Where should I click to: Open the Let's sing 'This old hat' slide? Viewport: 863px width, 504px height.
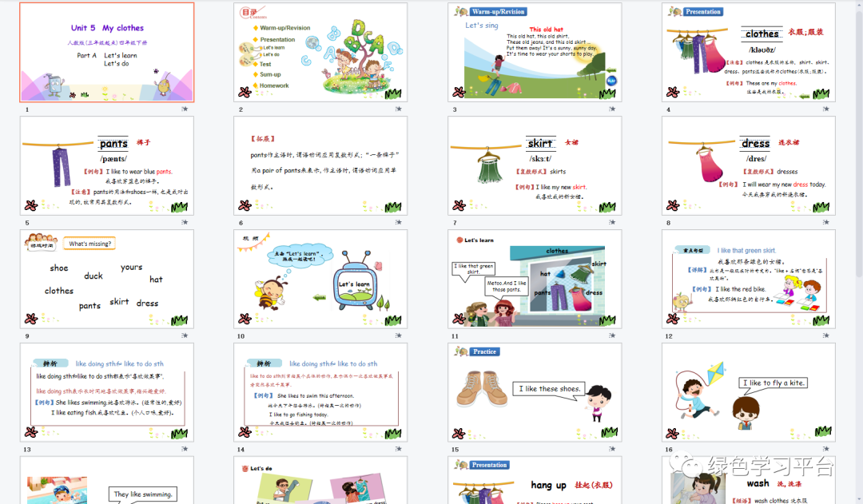click(535, 52)
